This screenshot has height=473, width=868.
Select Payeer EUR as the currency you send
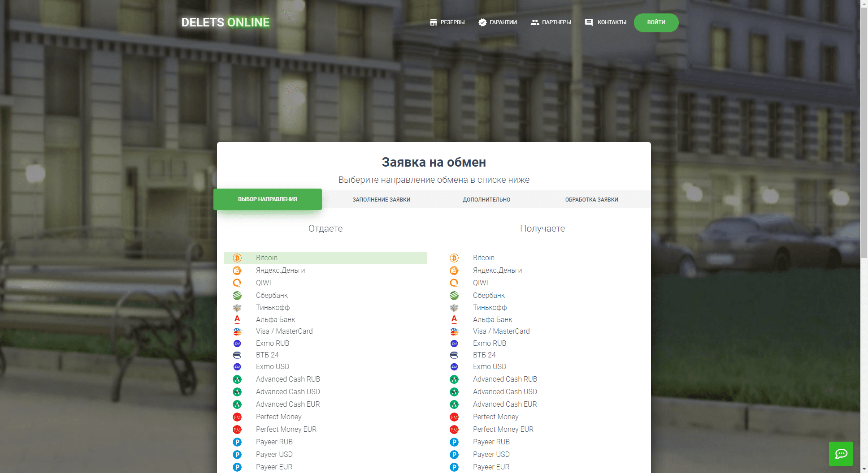pos(273,467)
